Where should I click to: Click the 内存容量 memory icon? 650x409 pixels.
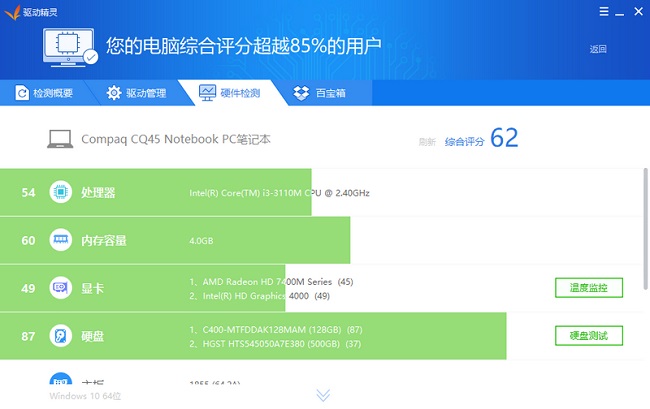(61, 240)
